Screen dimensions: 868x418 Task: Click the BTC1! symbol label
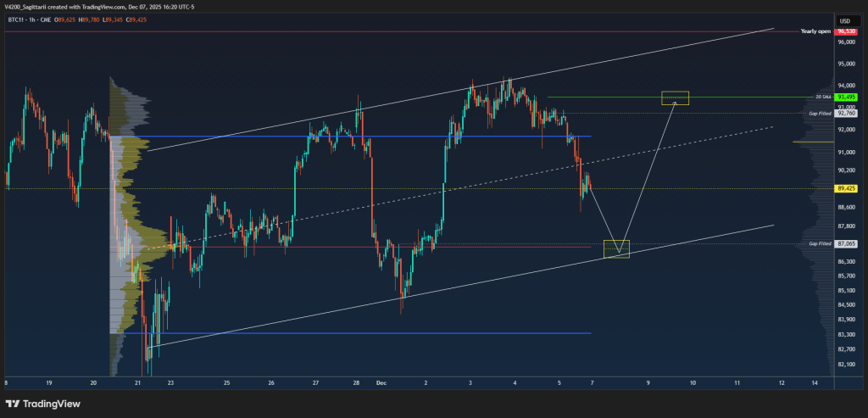(x=16, y=20)
